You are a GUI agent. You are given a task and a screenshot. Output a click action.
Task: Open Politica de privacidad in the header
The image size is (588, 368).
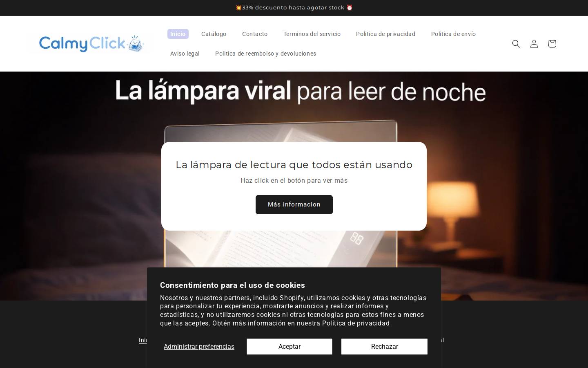(x=385, y=34)
